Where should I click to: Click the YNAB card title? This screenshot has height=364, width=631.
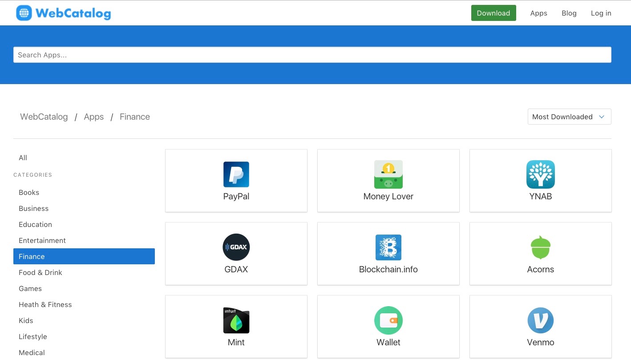[x=541, y=196]
